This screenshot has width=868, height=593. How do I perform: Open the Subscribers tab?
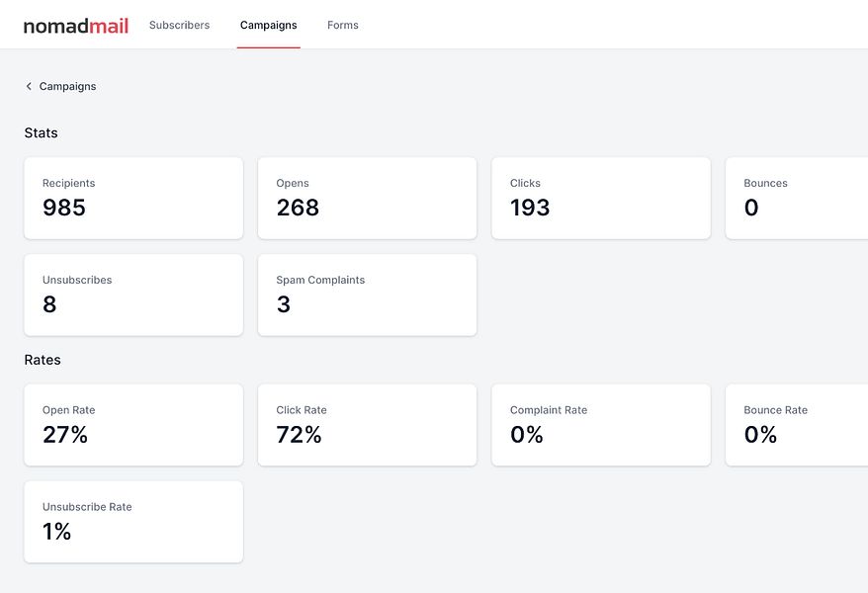(179, 25)
